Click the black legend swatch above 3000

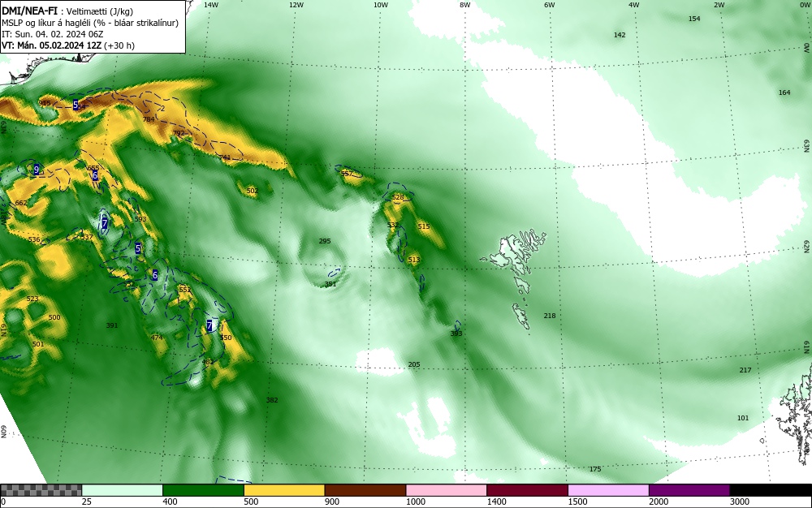pyautogui.click(x=771, y=490)
